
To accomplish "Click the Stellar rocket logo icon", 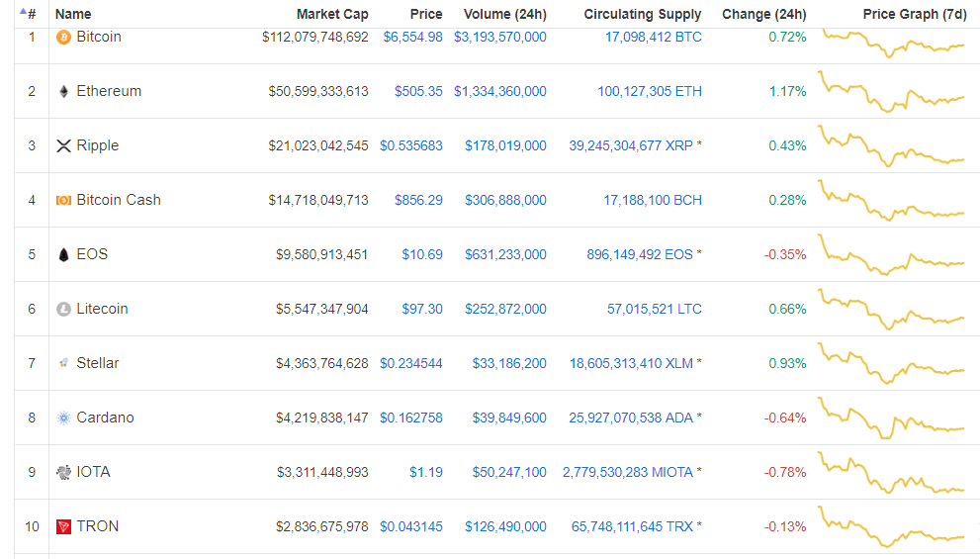I will [x=63, y=363].
